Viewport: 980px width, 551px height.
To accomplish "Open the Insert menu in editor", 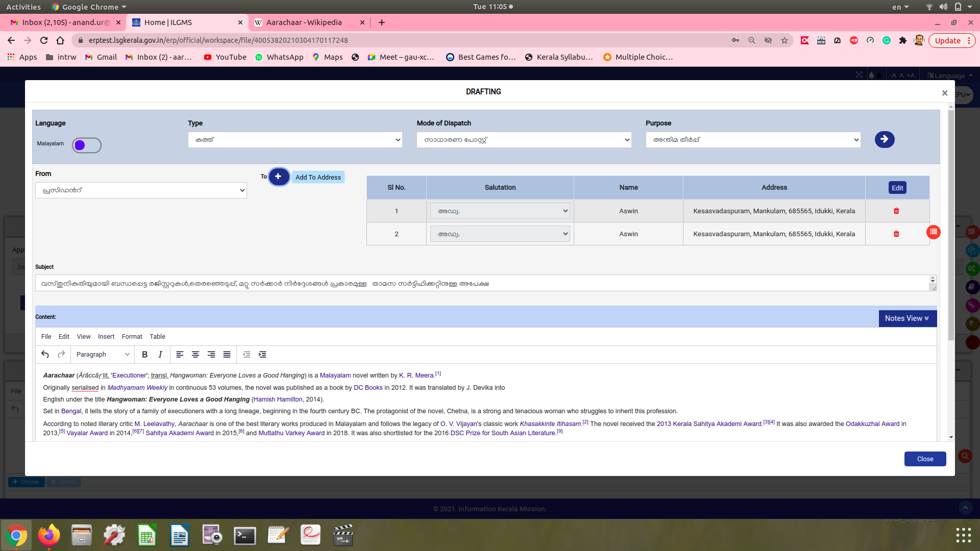I will coord(106,337).
